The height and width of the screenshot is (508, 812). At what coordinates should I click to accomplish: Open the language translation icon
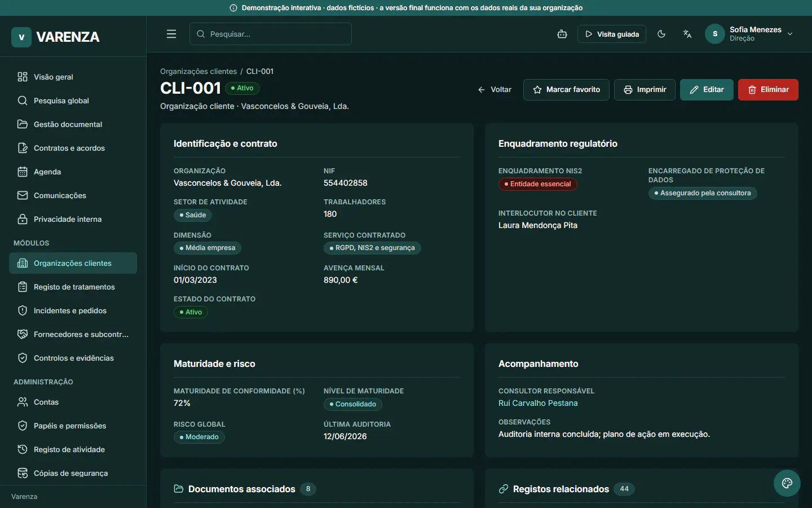click(687, 34)
